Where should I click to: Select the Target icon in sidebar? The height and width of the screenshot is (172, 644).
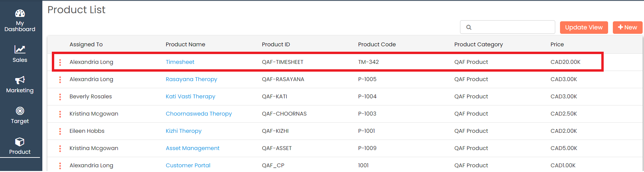pyautogui.click(x=20, y=111)
